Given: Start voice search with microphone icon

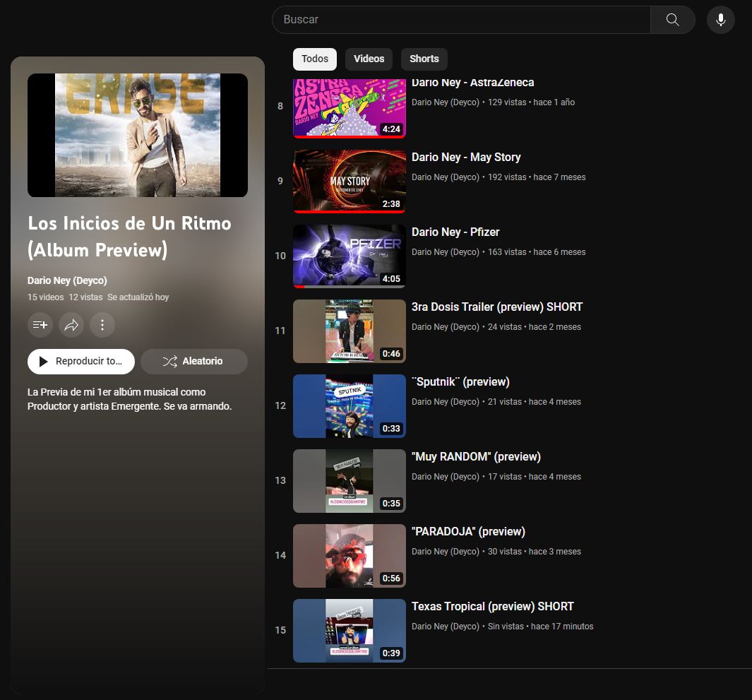Looking at the screenshot, I should click(720, 20).
